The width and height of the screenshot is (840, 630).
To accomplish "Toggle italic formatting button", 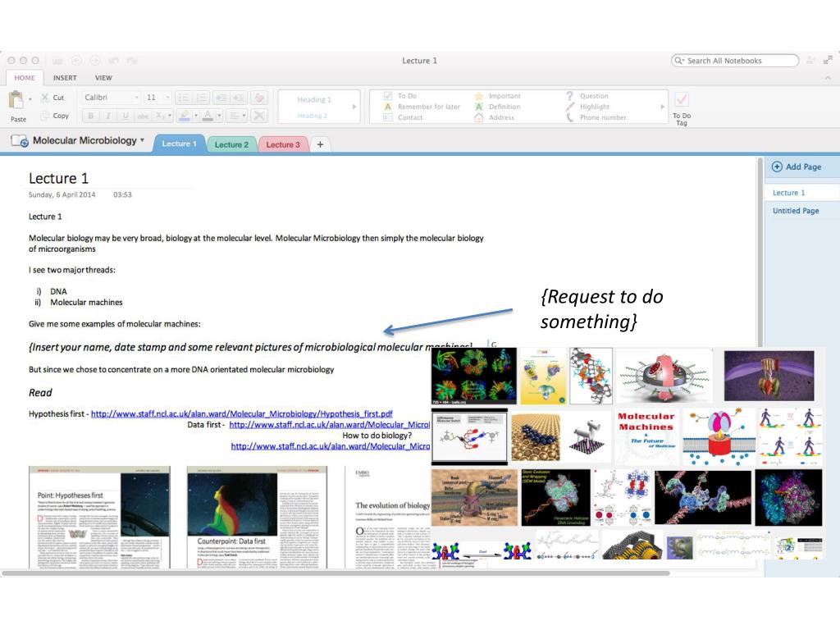I will [x=108, y=116].
